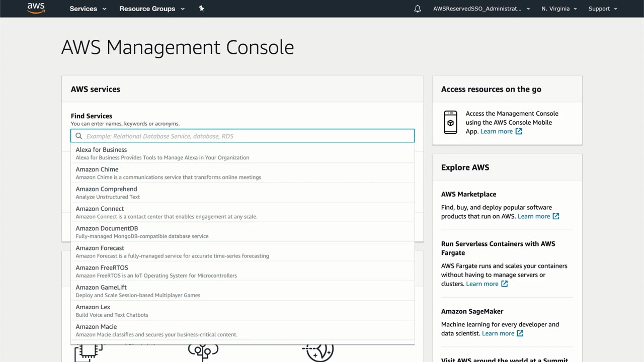Open the pin shortcuts icon in navbar
Viewport: 644px width, 362px height.
pos(201,9)
